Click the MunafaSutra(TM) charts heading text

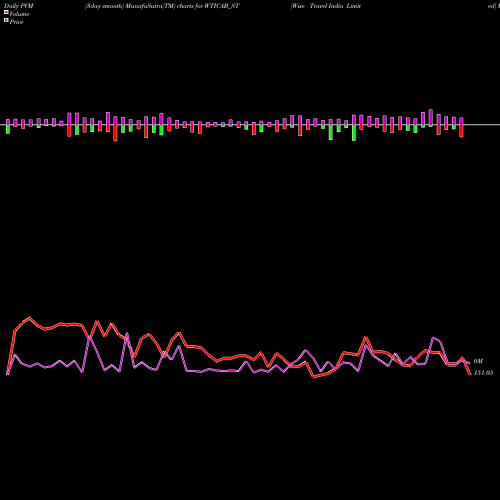click(162, 6)
